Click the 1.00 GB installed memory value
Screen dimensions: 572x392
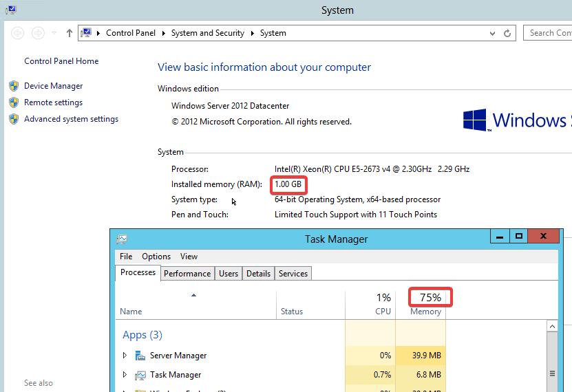288,184
